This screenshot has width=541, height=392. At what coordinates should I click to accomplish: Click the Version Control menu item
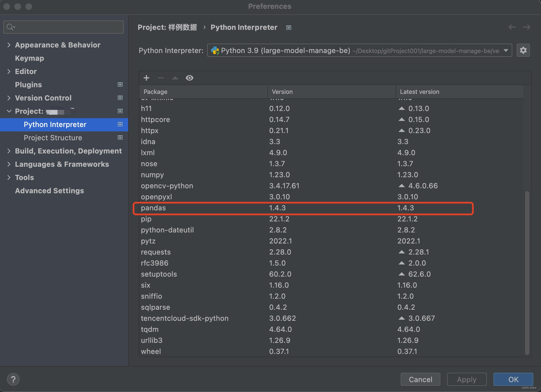click(43, 97)
